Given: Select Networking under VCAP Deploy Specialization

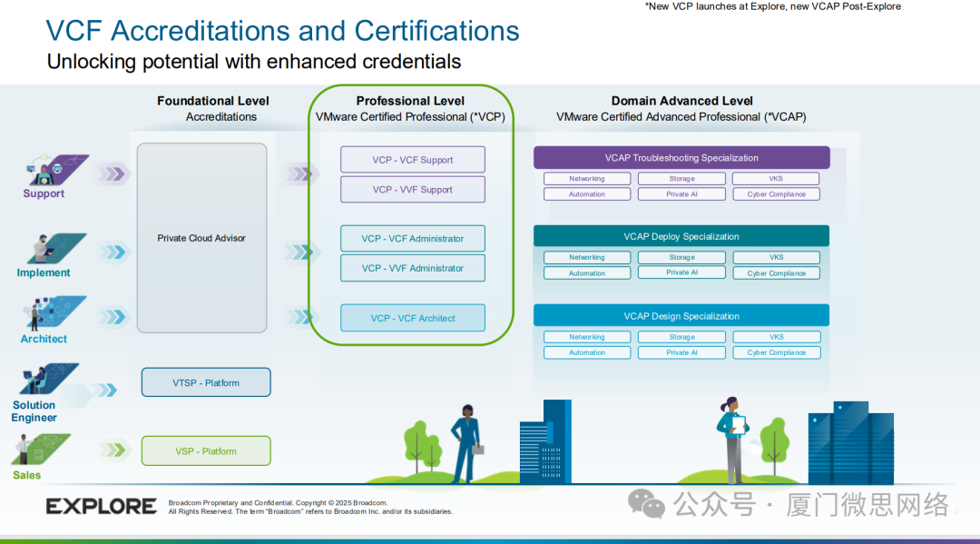Looking at the screenshot, I should coord(587,257).
